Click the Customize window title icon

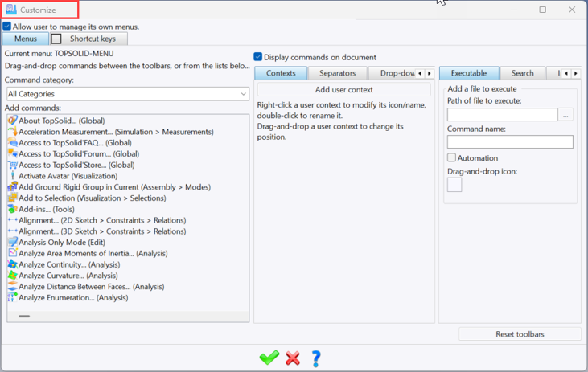point(11,10)
